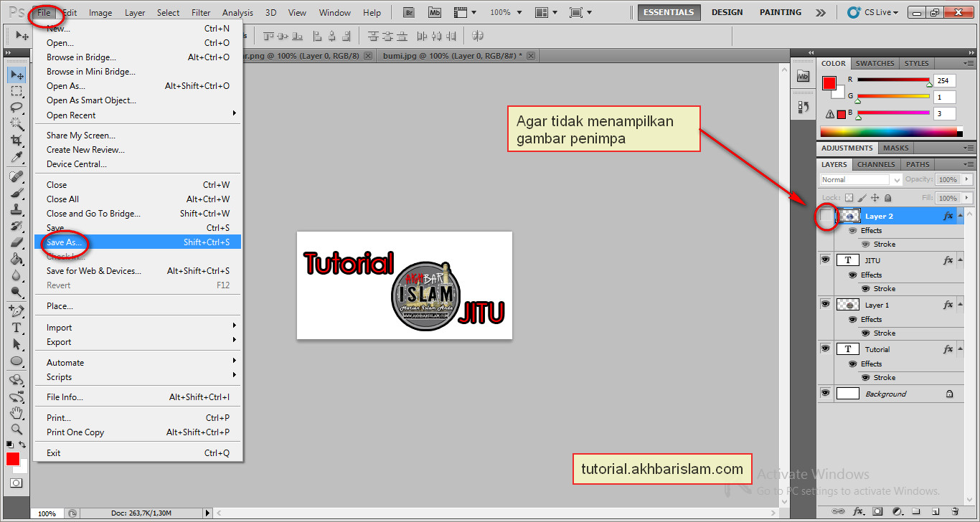Select the Brush tool

coord(17,193)
